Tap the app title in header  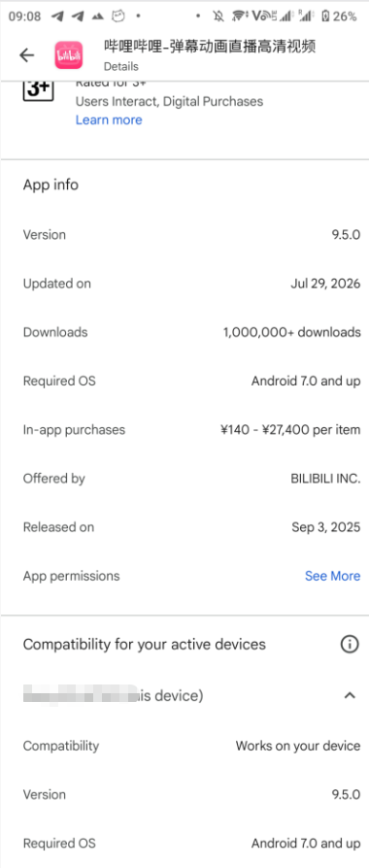[210, 47]
